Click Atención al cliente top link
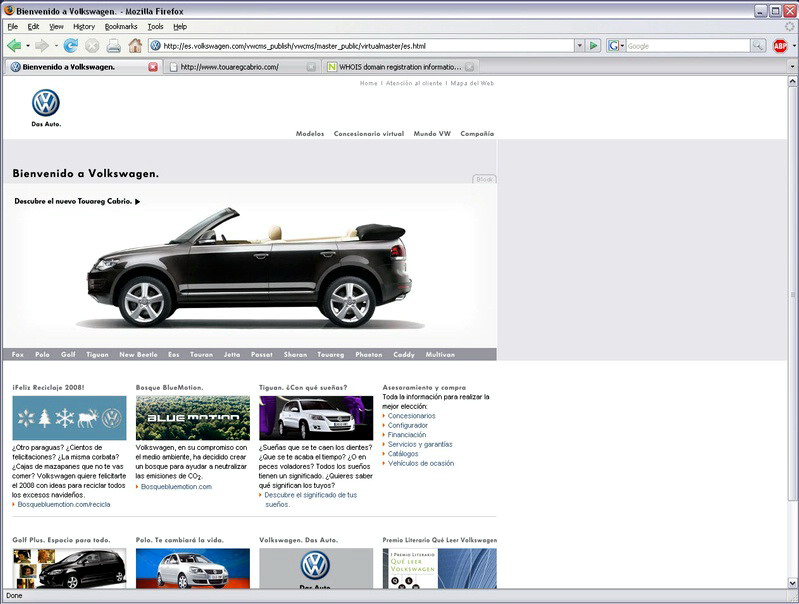The height and width of the screenshot is (604, 799). (x=414, y=83)
